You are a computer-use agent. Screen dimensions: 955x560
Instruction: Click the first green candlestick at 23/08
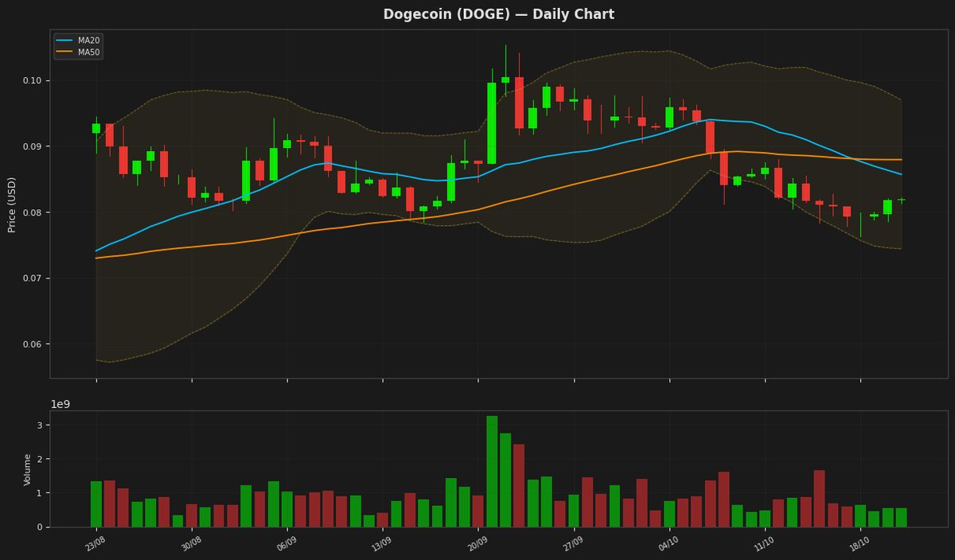coord(96,128)
